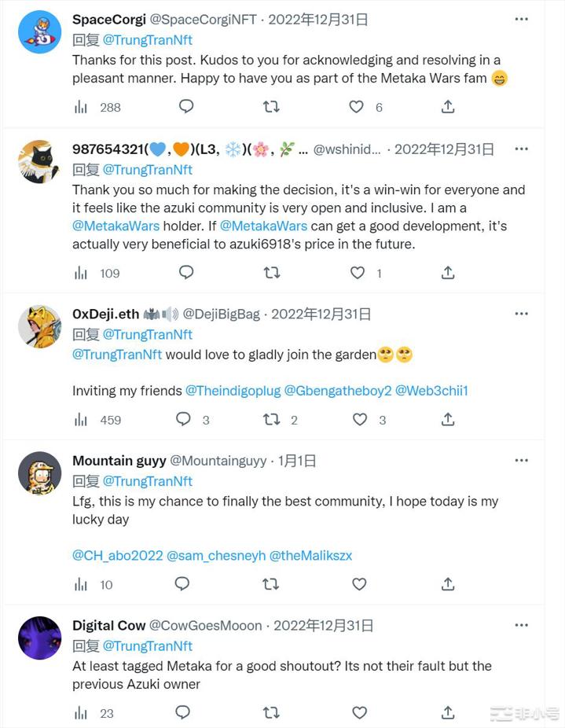Viewport: 565px width, 728px height.
Task: View analytics on Mountain guyy's tweet
Action: tap(81, 584)
